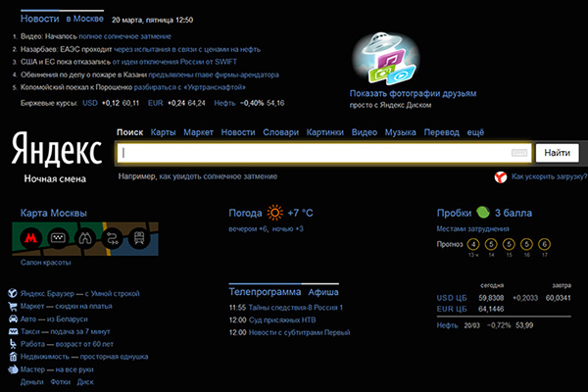Open the Yandex Disk UFO image
Image resolution: width=588 pixels, height=392 pixels.
[386, 59]
